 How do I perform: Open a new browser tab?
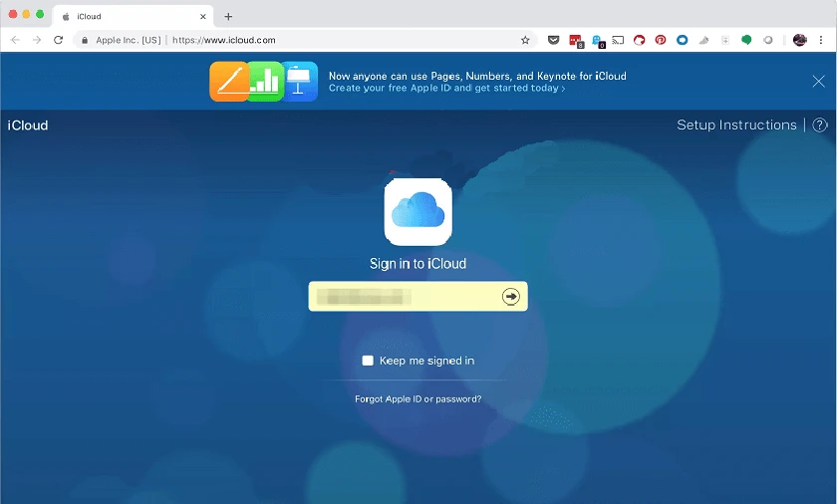click(x=228, y=17)
